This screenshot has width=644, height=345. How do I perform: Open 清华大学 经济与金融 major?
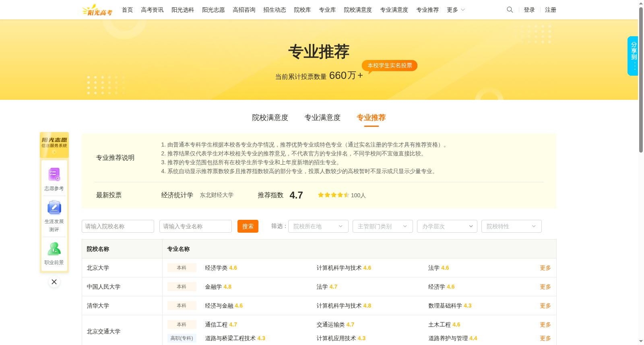[219, 306]
